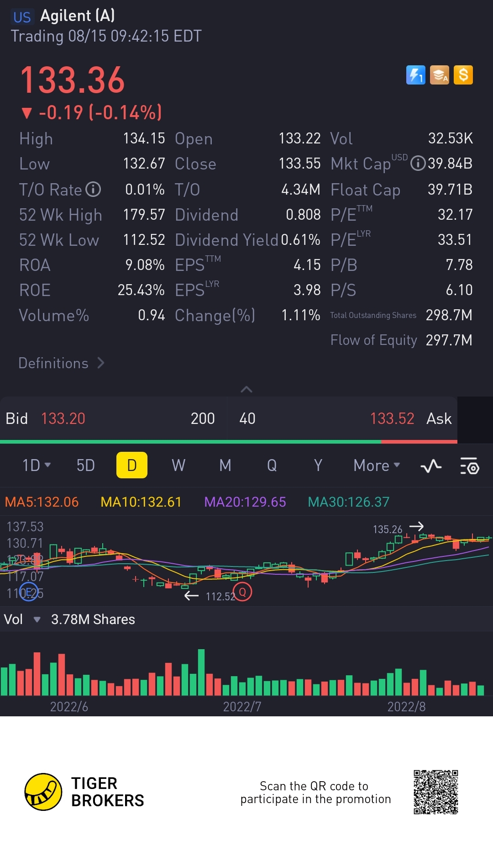Tap MA5:132.06 indicator label
This screenshot has height=868, width=493.
pos(42,502)
